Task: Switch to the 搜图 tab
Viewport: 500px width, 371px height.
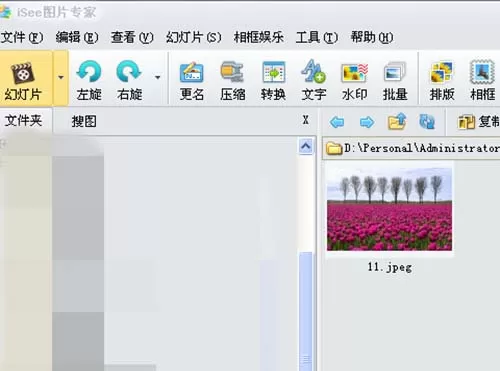Action: pyautogui.click(x=84, y=121)
